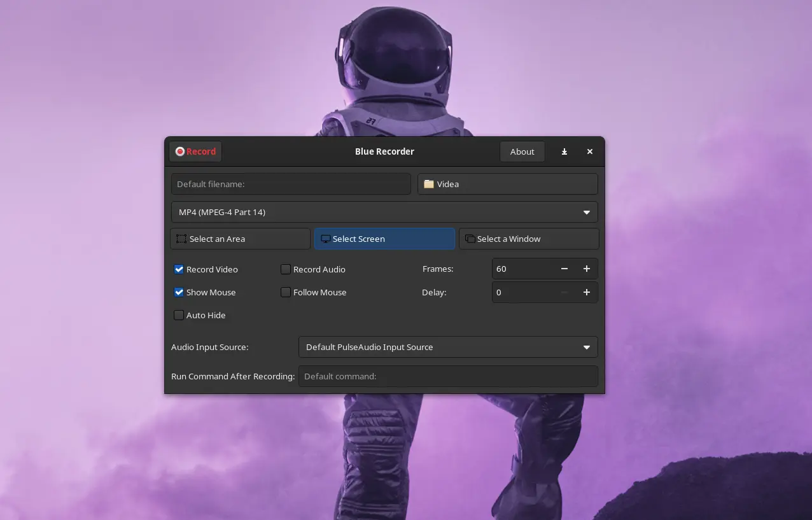The height and width of the screenshot is (520, 812).
Task: Click the Blue Recorder window title
Action: pos(384,151)
